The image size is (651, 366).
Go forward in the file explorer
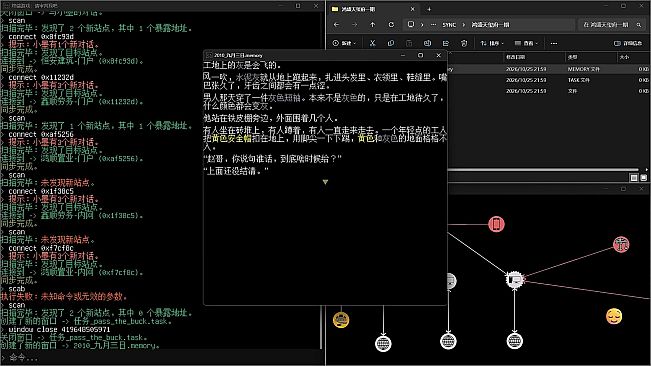(354, 24)
